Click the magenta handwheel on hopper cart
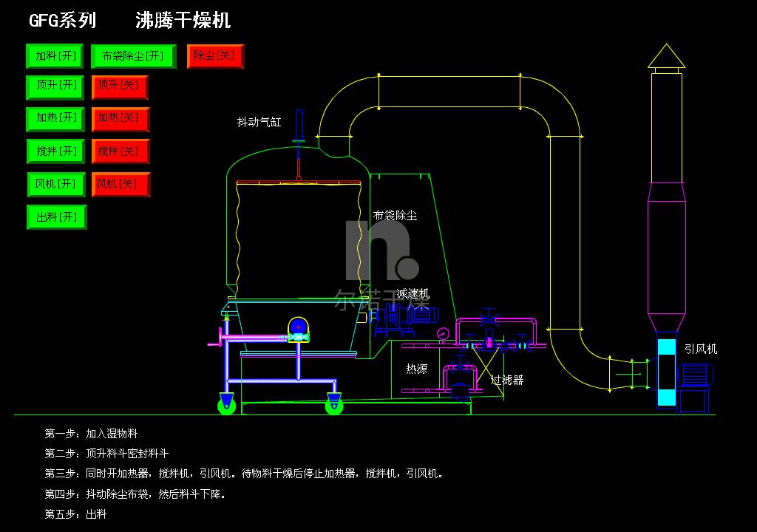This screenshot has height=532, width=757. coord(218,337)
